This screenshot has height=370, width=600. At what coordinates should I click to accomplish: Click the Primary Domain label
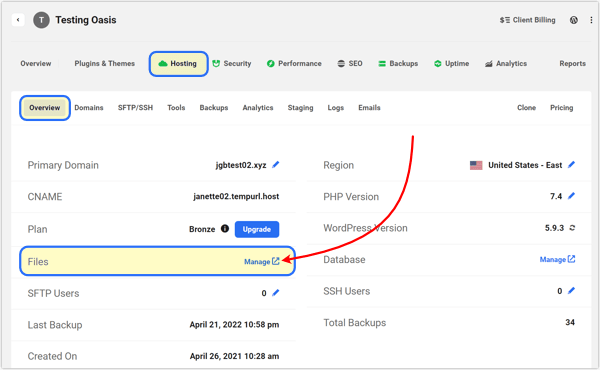(x=63, y=165)
